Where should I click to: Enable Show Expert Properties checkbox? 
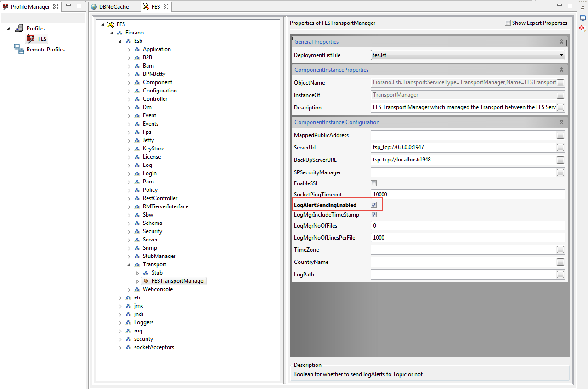[x=508, y=23]
